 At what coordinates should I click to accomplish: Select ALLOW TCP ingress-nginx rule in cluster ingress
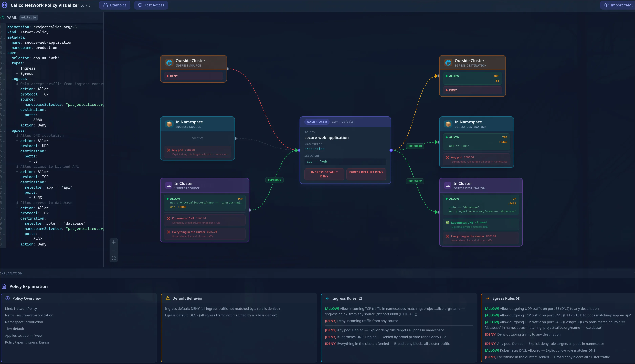(205, 203)
